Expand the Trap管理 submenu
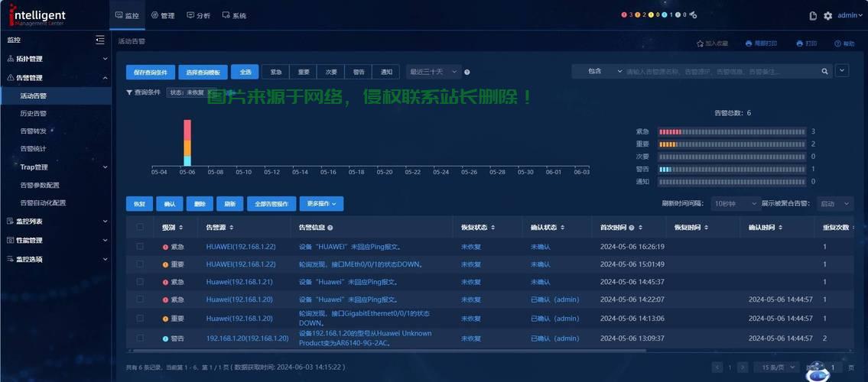Image resolution: width=868 pixels, height=382 pixels. pos(56,167)
